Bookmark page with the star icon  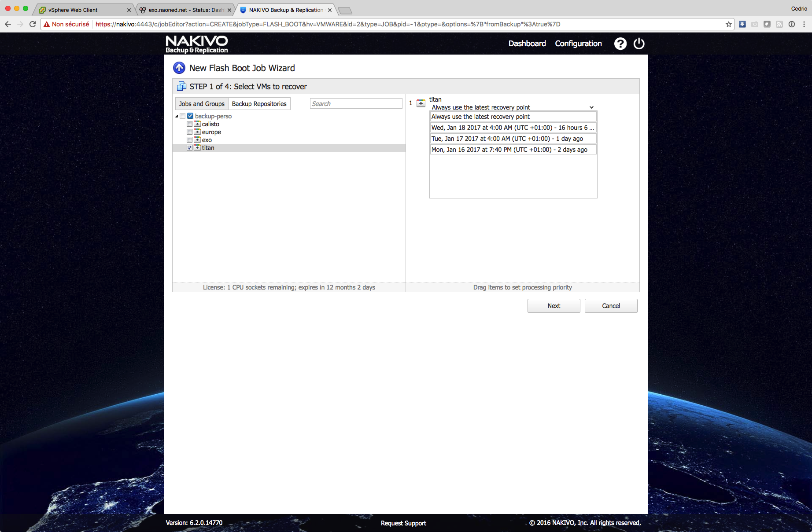point(729,24)
